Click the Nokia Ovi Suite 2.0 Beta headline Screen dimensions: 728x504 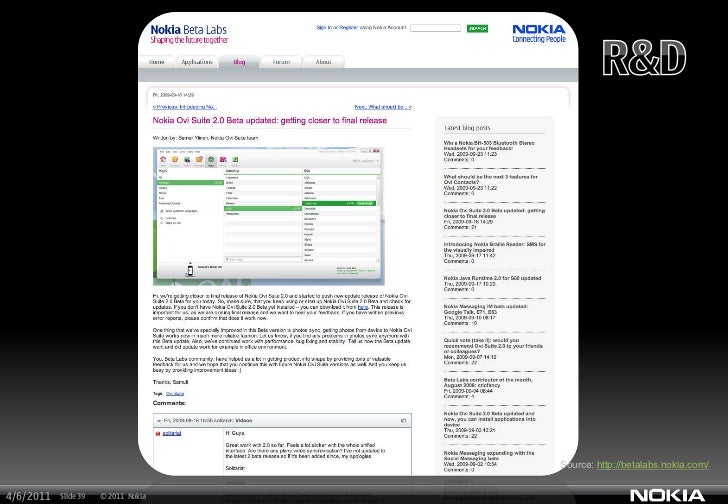(x=270, y=120)
